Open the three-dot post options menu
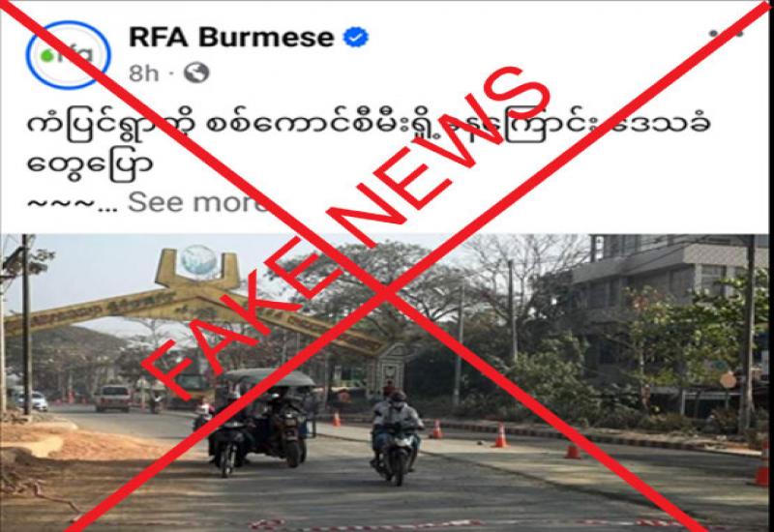This screenshot has width=774, height=532. click(727, 34)
